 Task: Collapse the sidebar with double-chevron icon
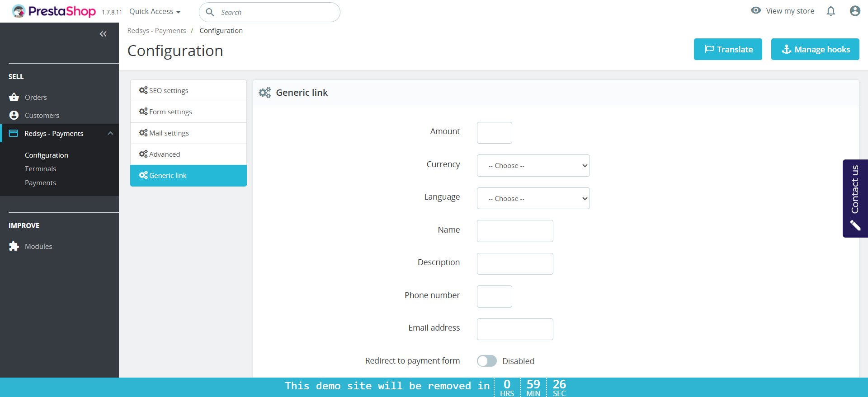coord(103,34)
